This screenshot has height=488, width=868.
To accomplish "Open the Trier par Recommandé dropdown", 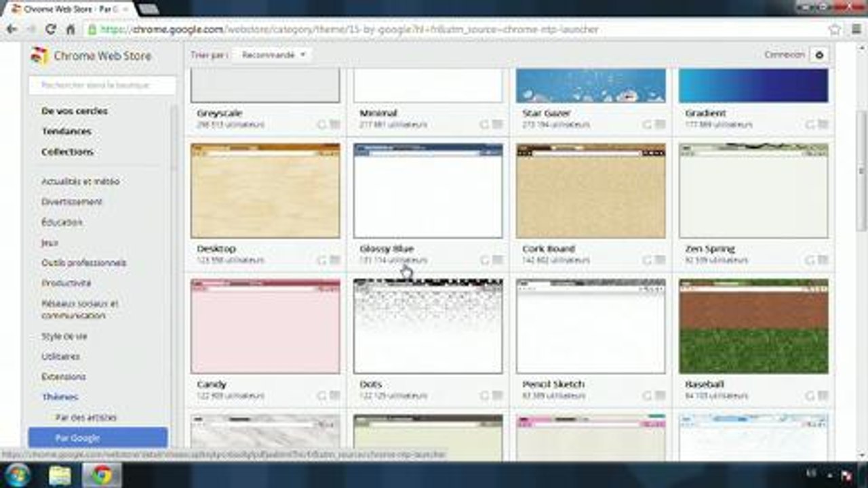I will point(273,55).
